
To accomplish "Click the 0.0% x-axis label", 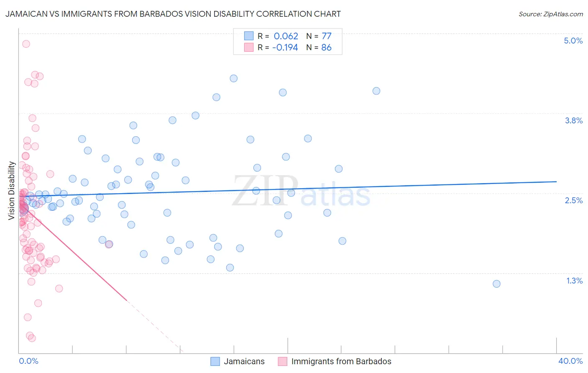I will click(x=28, y=361).
